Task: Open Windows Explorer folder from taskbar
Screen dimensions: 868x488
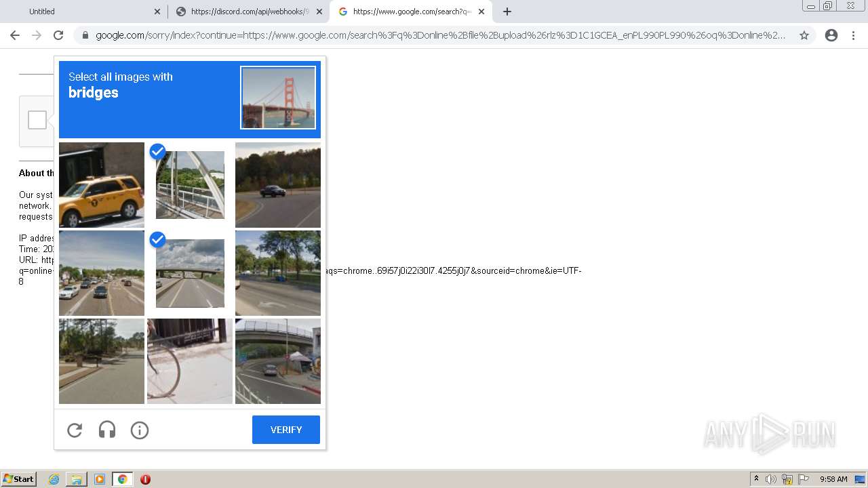Action: click(77, 479)
